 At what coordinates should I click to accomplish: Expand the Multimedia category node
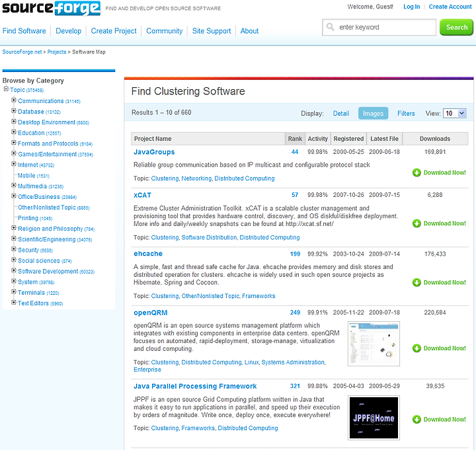pos(14,185)
